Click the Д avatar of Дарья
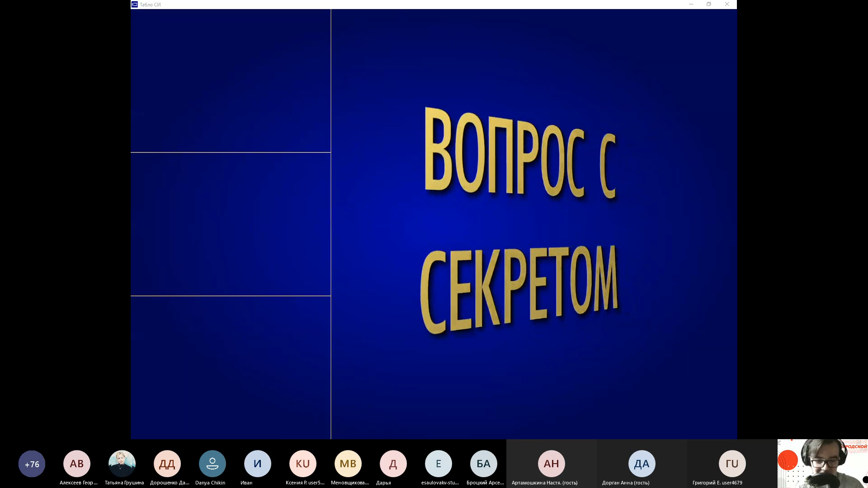The height and width of the screenshot is (488, 868). point(393,464)
